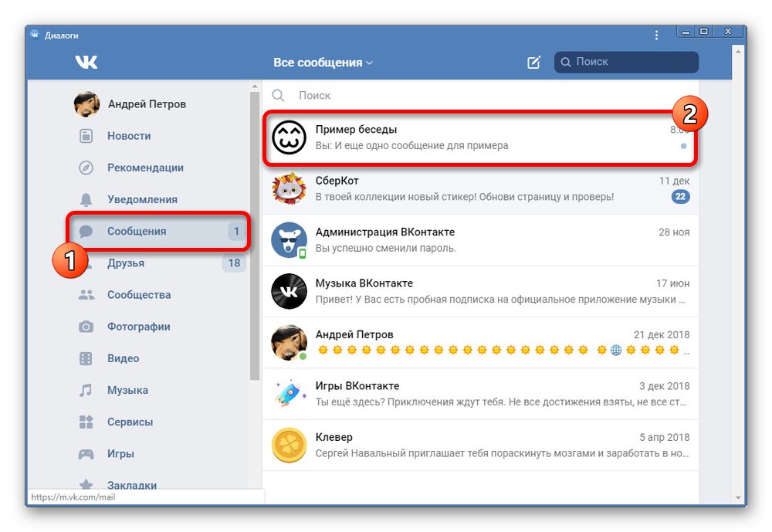Open Рекомендации in the sidebar
The height and width of the screenshot is (532, 772).
pyautogui.click(x=145, y=168)
